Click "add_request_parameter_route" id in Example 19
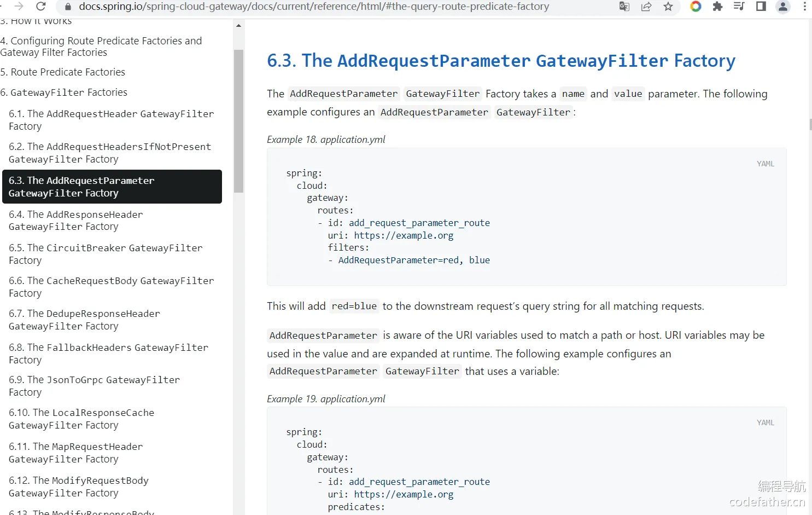 click(419, 482)
